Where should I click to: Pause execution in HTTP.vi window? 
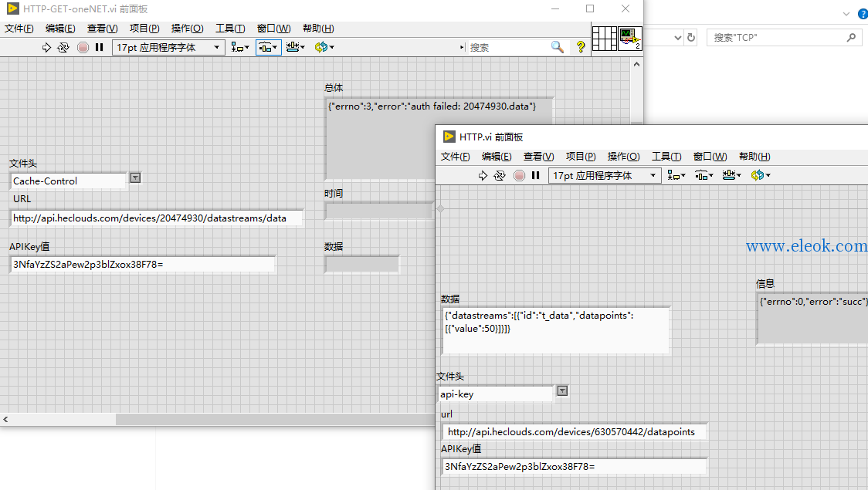coord(535,175)
